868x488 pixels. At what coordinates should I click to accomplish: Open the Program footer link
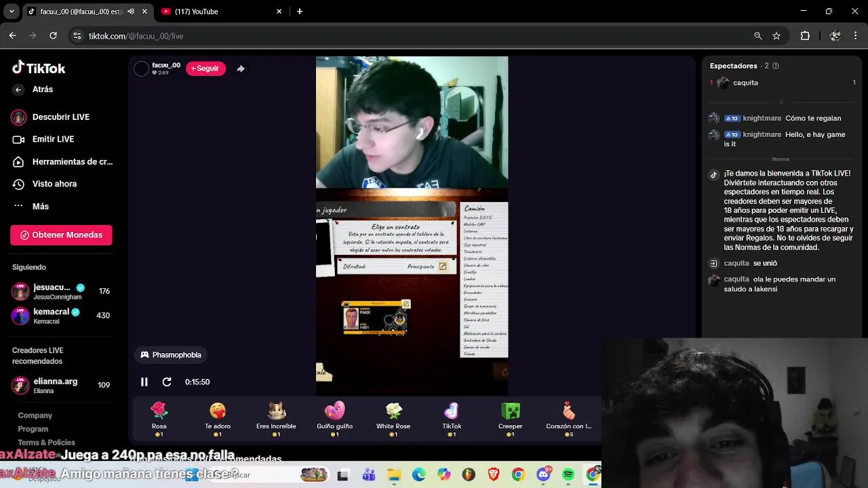pos(33,429)
